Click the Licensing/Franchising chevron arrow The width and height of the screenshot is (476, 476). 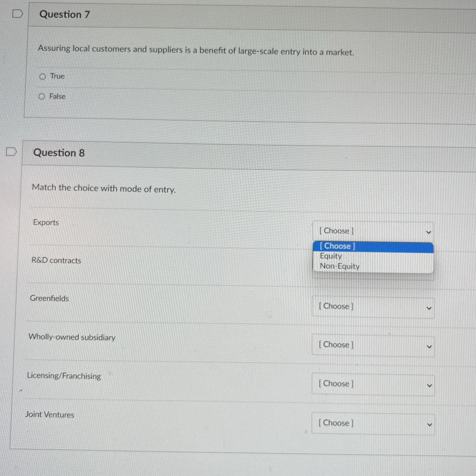[x=429, y=386]
